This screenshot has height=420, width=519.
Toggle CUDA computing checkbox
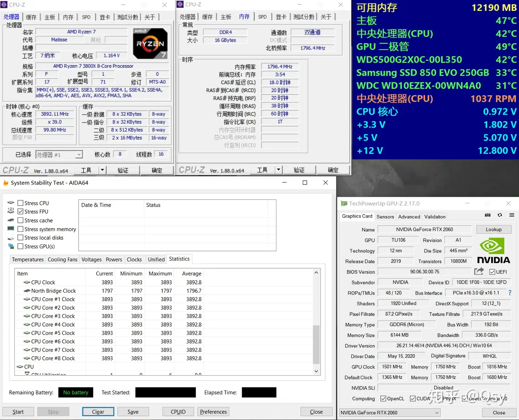tap(413, 398)
